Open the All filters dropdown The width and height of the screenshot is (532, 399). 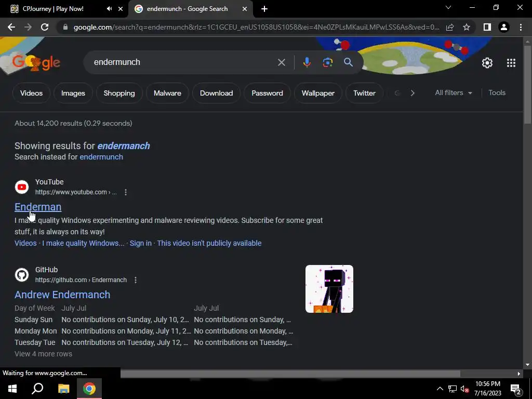click(453, 92)
